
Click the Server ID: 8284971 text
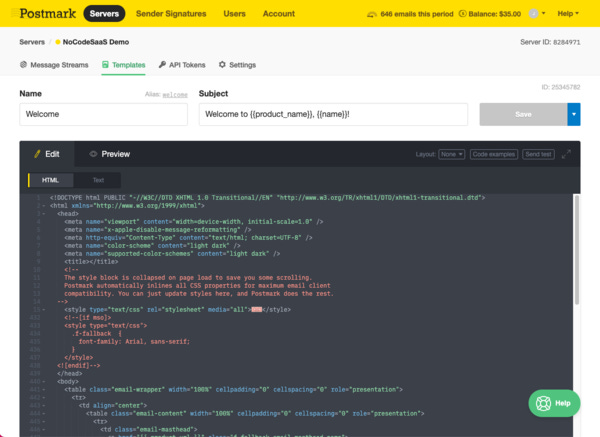coord(550,42)
